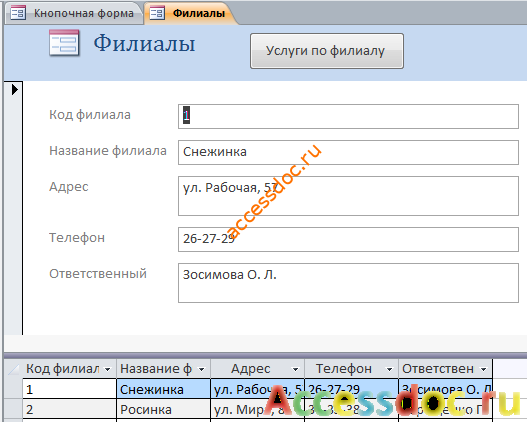Click the Код филиал column header
The height and width of the screenshot is (422, 527).
tap(69, 369)
